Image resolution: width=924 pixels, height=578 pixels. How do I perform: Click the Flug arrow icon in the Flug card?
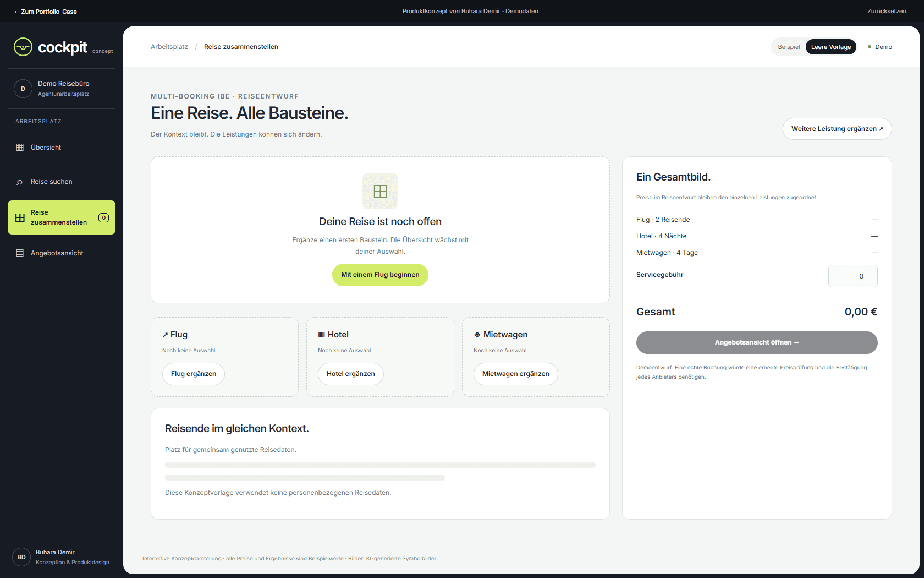[165, 335]
